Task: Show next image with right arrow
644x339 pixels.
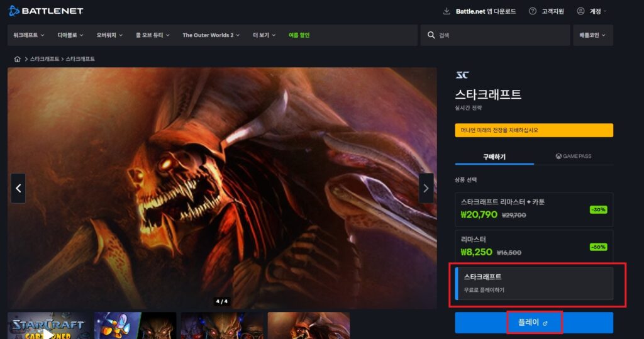Action: click(426, 188)
